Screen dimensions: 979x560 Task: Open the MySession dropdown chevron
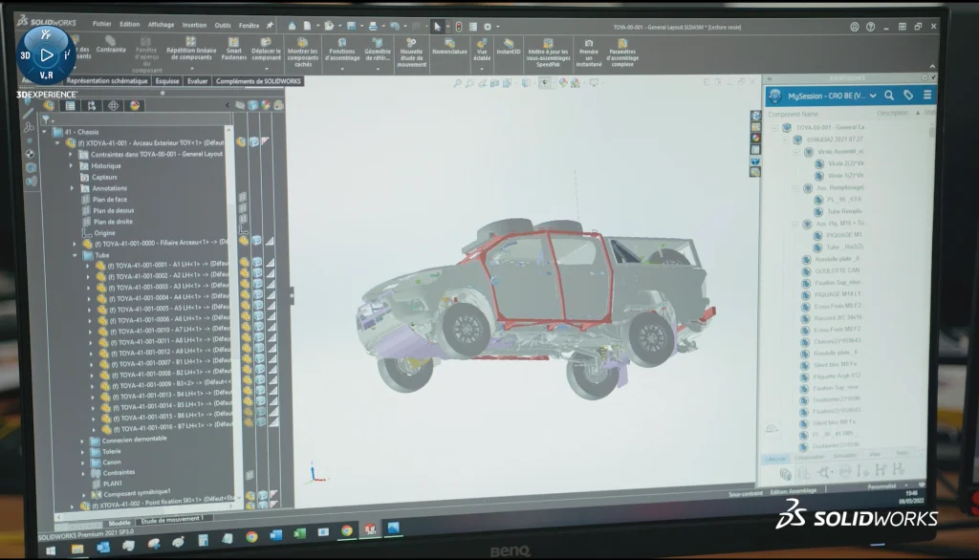click(872, 96)
